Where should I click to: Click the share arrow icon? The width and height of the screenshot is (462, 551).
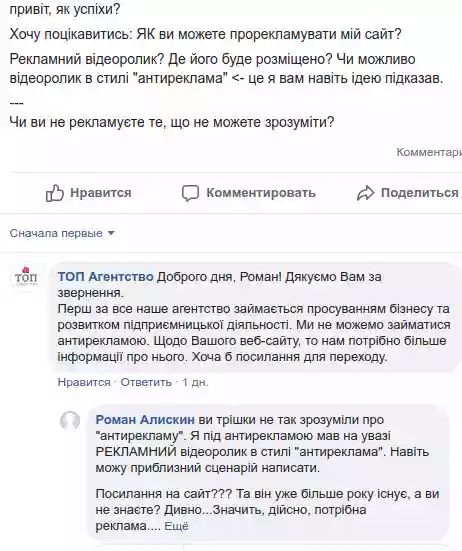(x=366, y=193)
